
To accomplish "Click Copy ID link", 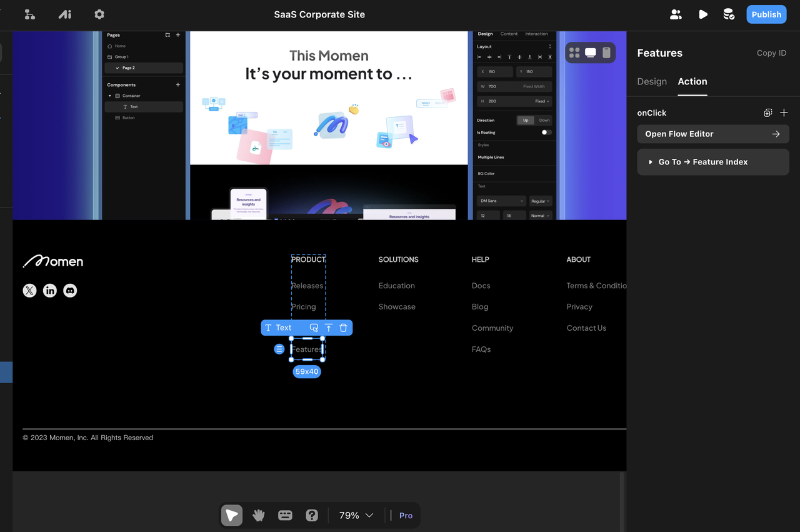I will [x=771, y=53].
